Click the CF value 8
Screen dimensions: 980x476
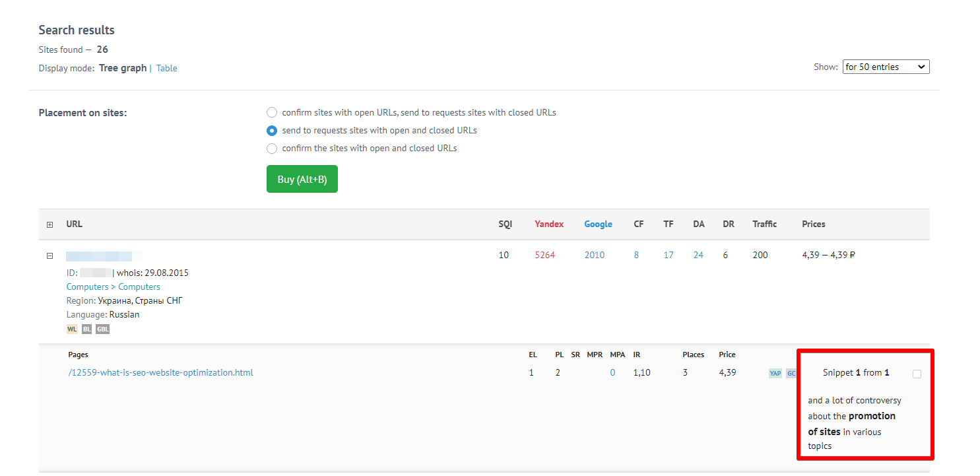(x=636, y=255)
